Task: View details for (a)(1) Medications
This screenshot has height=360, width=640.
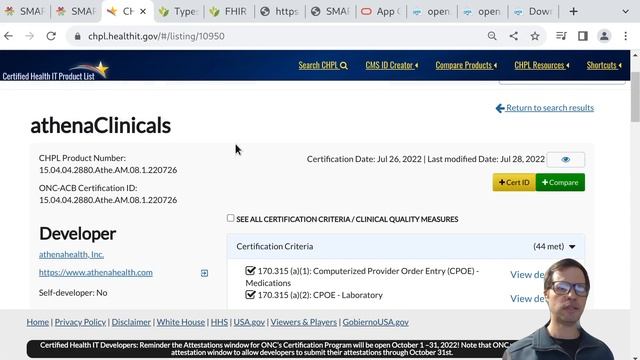Action: click(x=527, y=275)
